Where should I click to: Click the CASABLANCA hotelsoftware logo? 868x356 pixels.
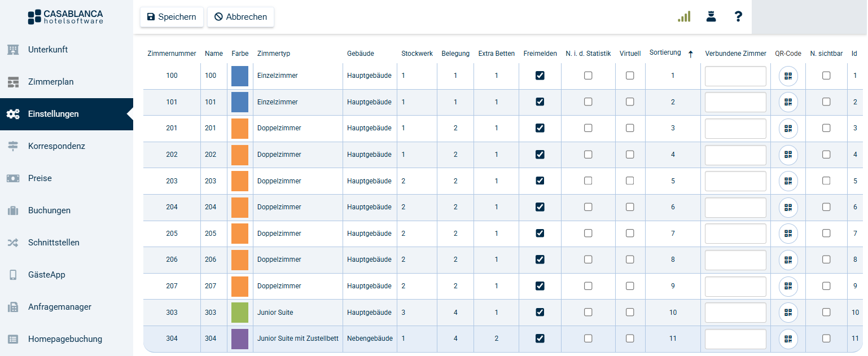click(65, 17)
